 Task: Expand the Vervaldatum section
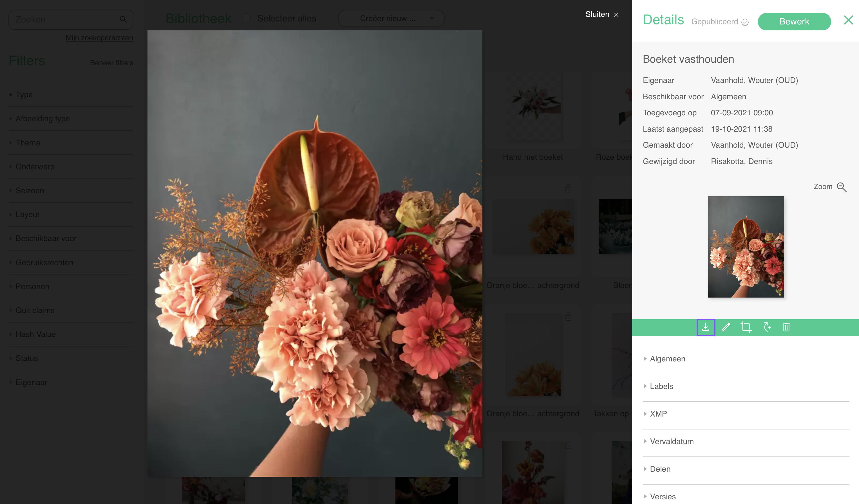(x=746, y=441)
